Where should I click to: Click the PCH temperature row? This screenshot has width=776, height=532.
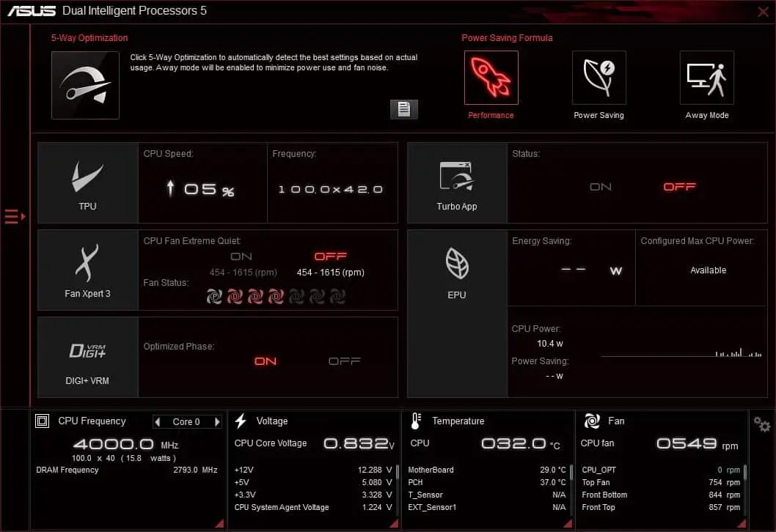[x=487, y=482]
